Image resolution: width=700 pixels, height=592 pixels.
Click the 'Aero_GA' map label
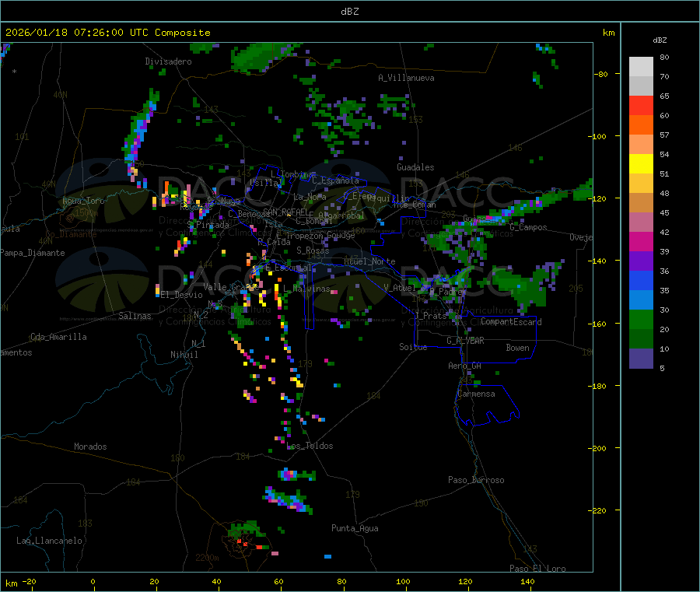[x=465, y=366]
